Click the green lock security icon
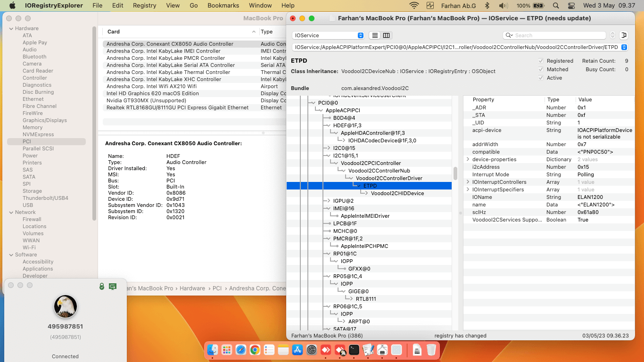The height and width of the screenshot is (362, 644). click(x=102, y=286)
